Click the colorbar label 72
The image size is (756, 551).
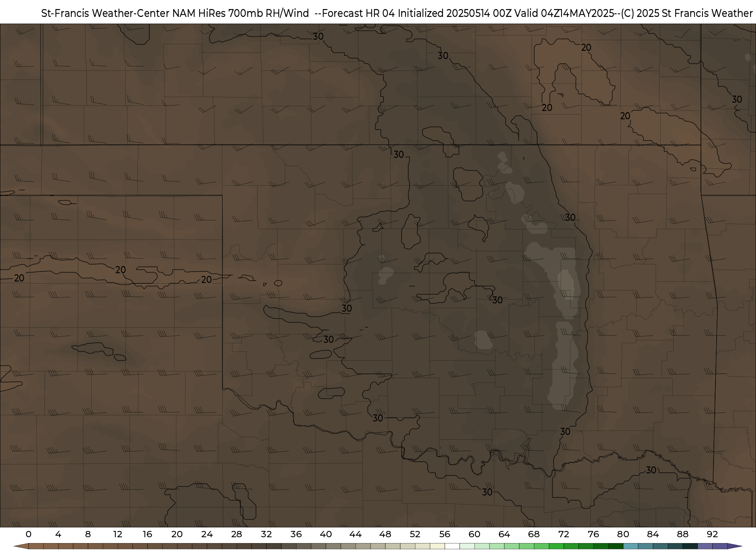click(x=563, y=534)
